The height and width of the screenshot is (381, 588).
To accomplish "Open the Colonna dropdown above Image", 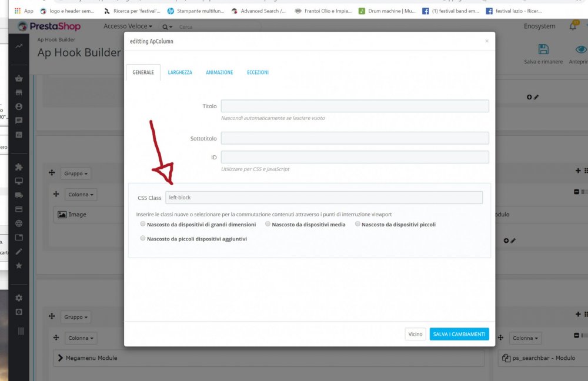I will click(81, 195).
